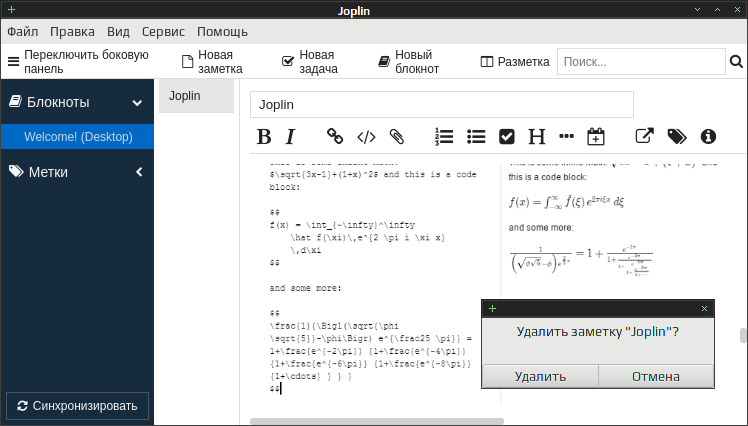Cancel the deletion with Отмена
Viewport: 748px width, 426px height.
click(x=656, y=376)
